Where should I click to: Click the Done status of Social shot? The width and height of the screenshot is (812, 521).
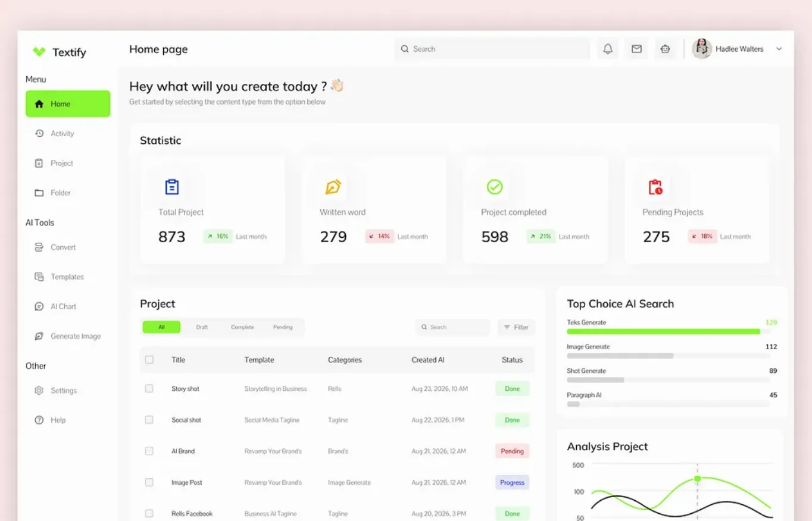[513, 420]
